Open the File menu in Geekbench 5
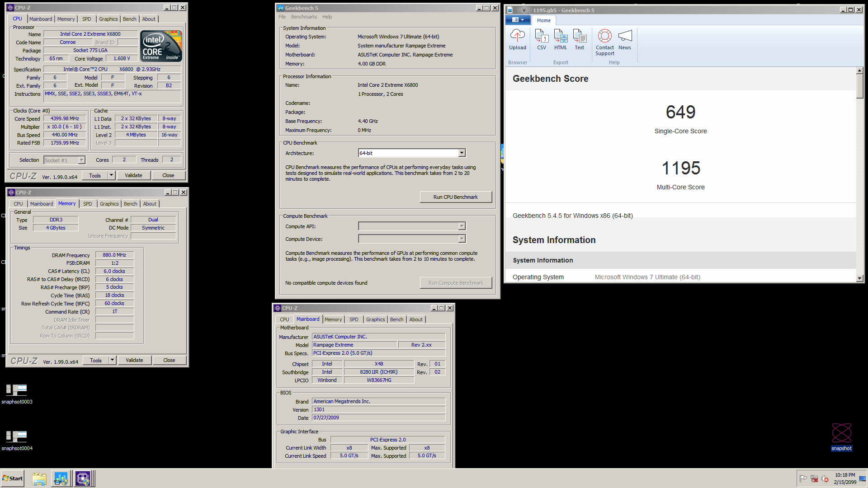Viewport: 868px width, 488px height. (282, 17)
